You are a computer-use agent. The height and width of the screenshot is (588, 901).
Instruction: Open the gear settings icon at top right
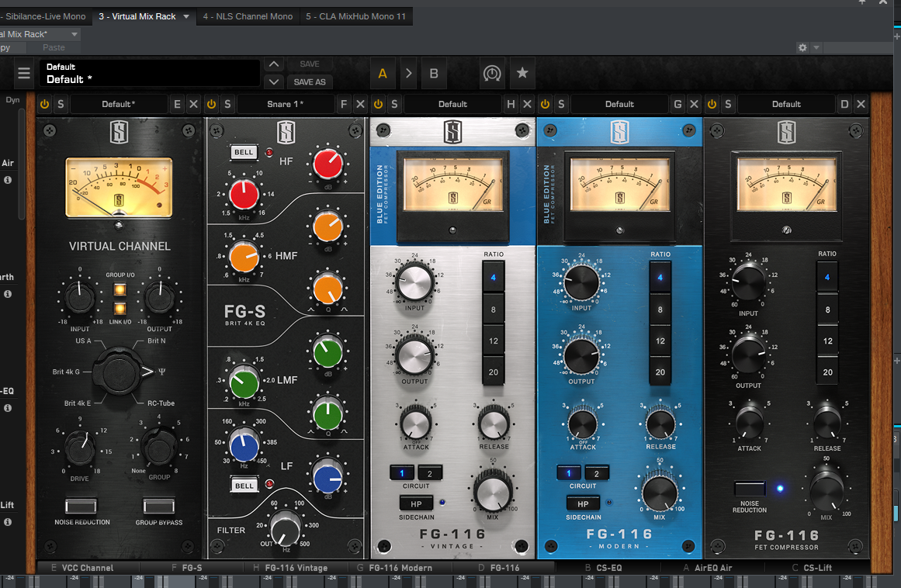pos(802,47)
